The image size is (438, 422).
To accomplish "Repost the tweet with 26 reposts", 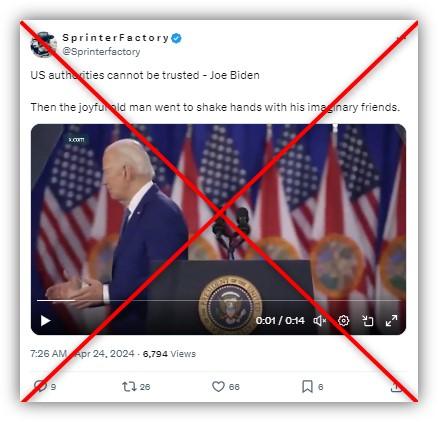I will coord(129,387).
